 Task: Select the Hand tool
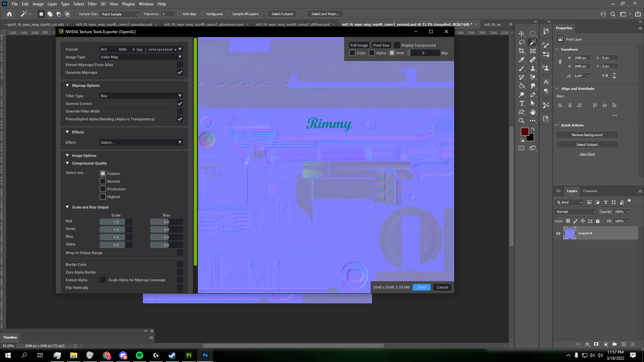pos(533,112)
